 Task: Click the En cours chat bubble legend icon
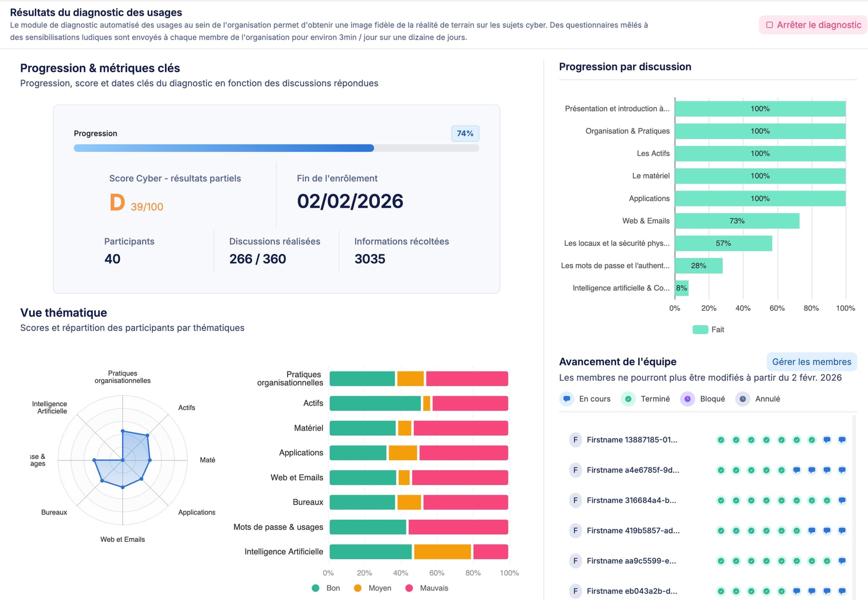[566, 399]
